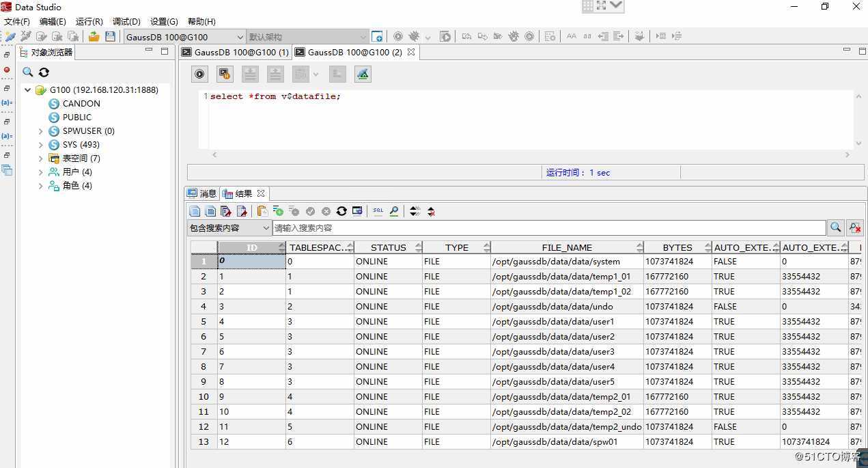Close the GaussDB 100@G100 (2) tab
868x468 pixels.
[x=411, y=52]
